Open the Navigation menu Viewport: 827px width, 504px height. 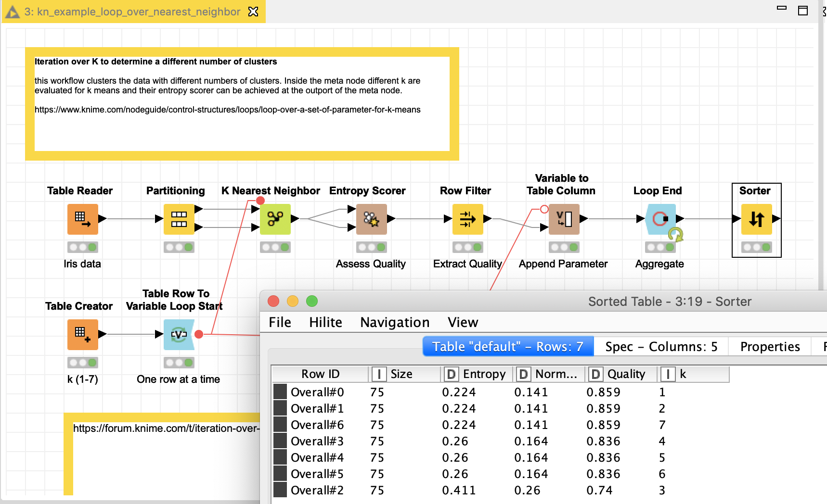pyautogui.click(x=395, y=322)
